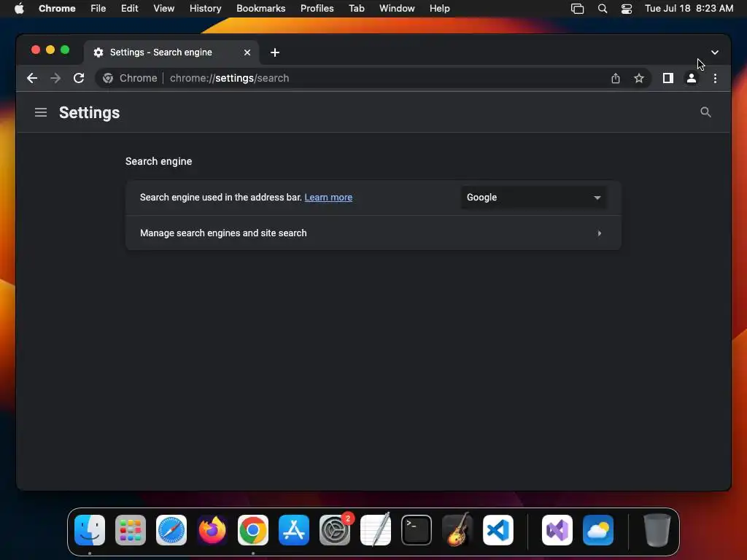Open the Chrome application menu
The height and width of the screenshot is (560, 747).
click(57, 9)
